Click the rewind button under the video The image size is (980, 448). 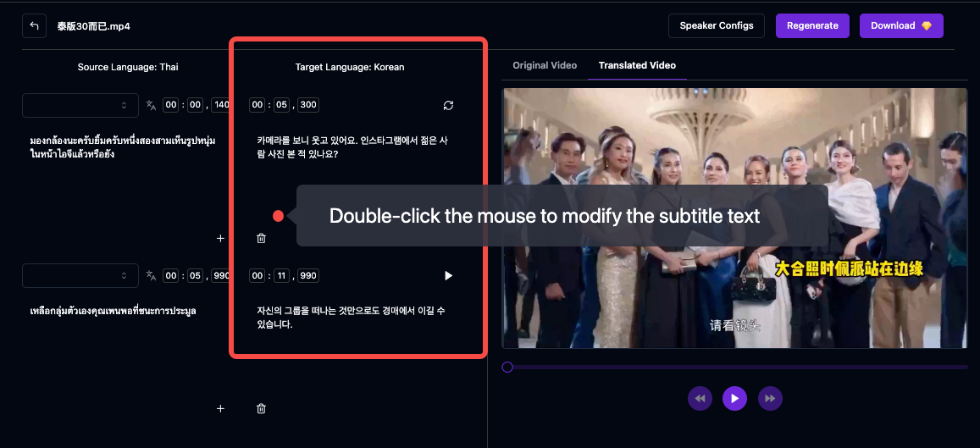[700, 398]
